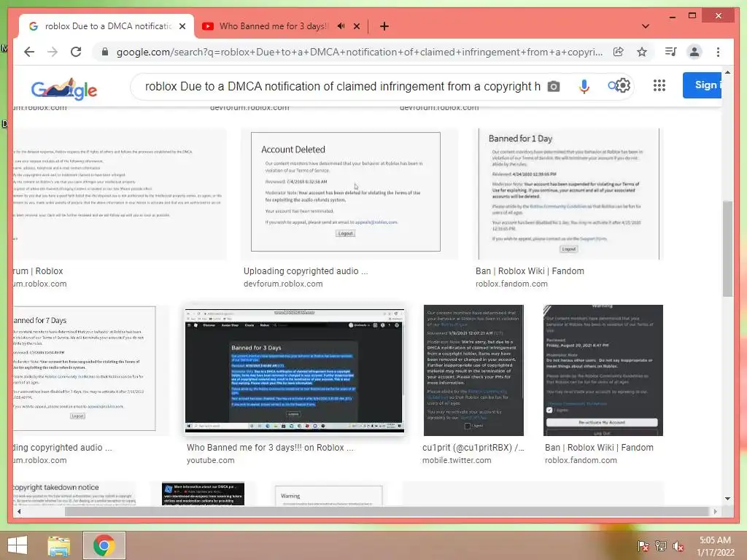Open the cu1prit Twitter image result
Viewport: 747px width, 560px height.
coord(473,370)
